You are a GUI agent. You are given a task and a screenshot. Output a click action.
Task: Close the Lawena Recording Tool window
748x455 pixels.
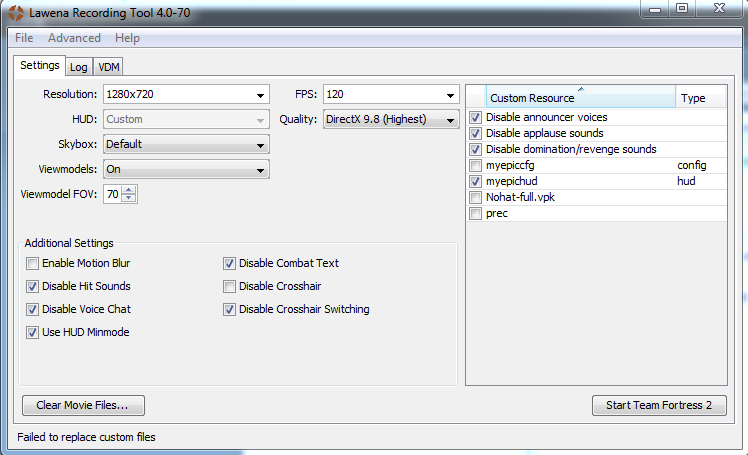pos(719,9)
